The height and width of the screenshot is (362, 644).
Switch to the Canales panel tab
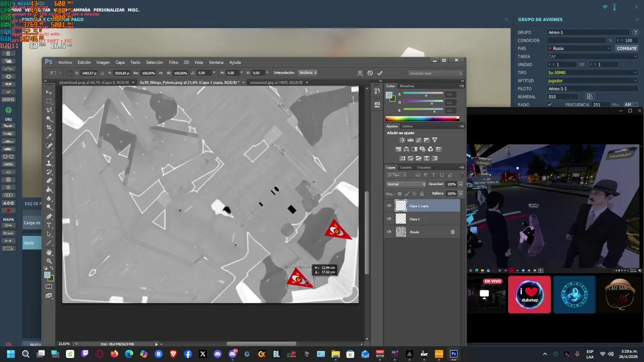tap(406, 167)
